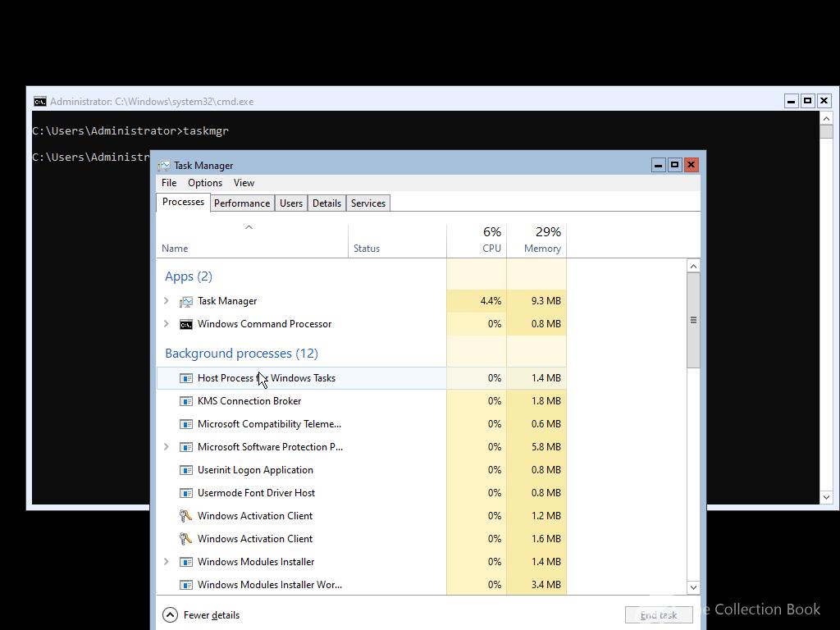Close the Task Manager window
Image resolution: width=840 pixels, height=630 pixels.
pos(691,165)
